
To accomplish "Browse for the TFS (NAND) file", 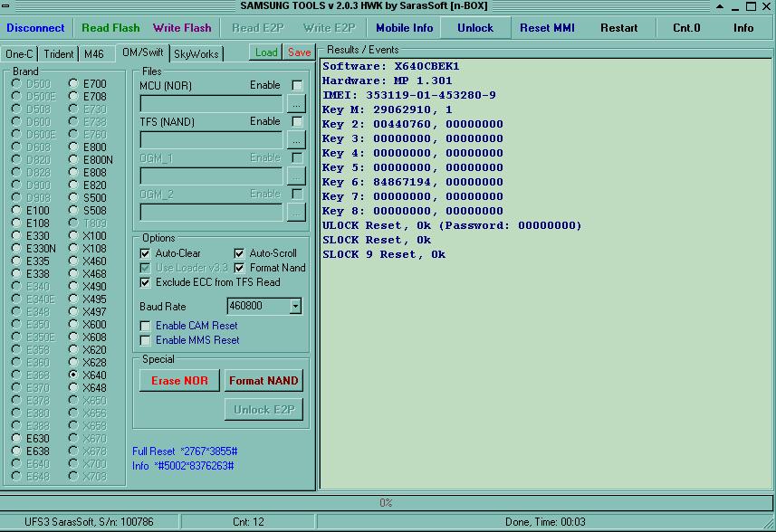I will (x=296, y=140).
